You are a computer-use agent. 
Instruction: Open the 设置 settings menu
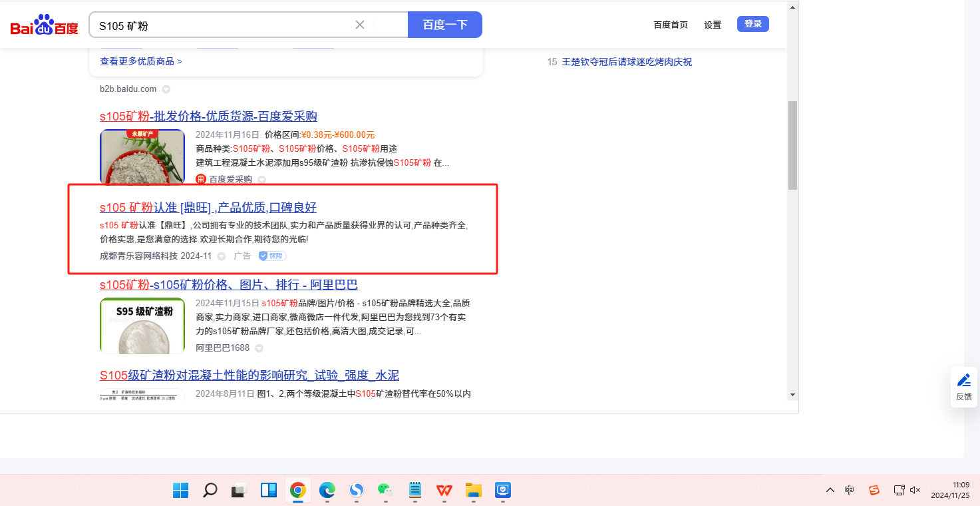713,25
